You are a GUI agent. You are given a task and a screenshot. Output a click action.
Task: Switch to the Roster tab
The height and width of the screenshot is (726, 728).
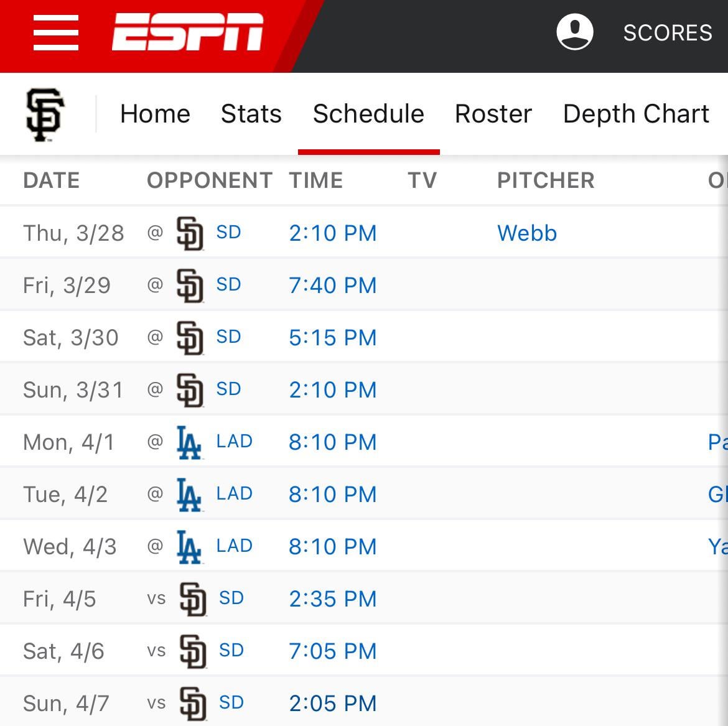coord(493,114)
